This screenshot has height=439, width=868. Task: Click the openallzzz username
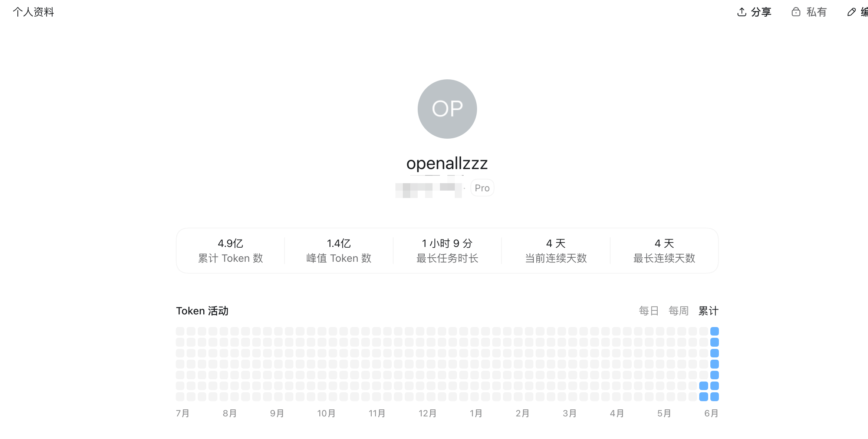point(447,163)
